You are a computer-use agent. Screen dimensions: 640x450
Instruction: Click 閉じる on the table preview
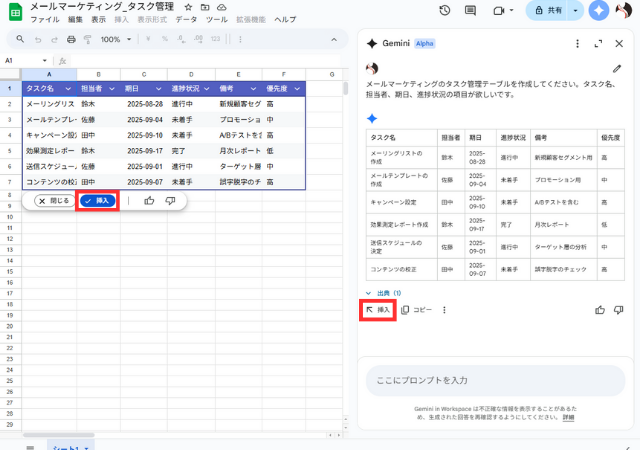click(x=54, y=200)
